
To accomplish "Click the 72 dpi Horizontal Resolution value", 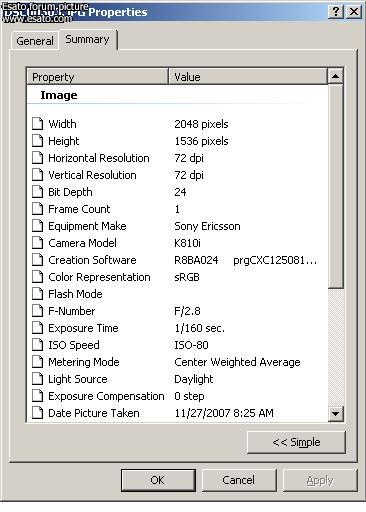I will pos(189,158).
